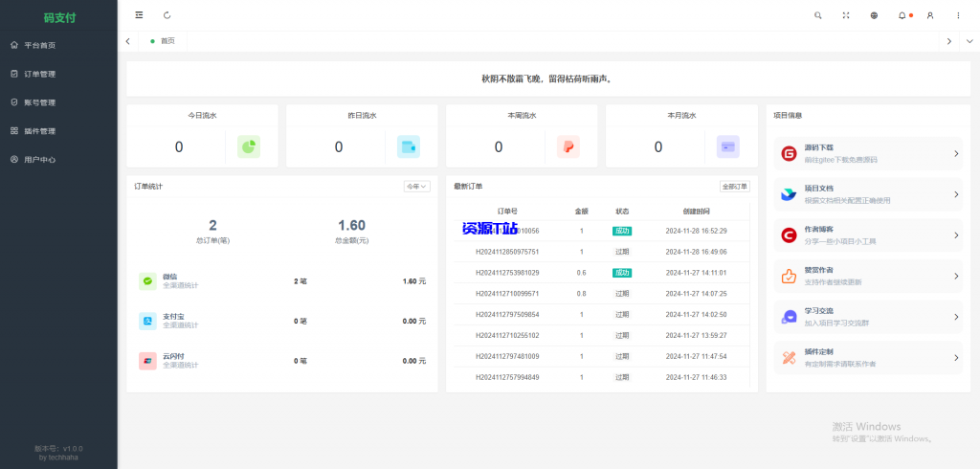The height and width of the screenshot is (469, 980).
Task: Toggle the sidebar collapse icon
Action: click(x=139, y=15)
